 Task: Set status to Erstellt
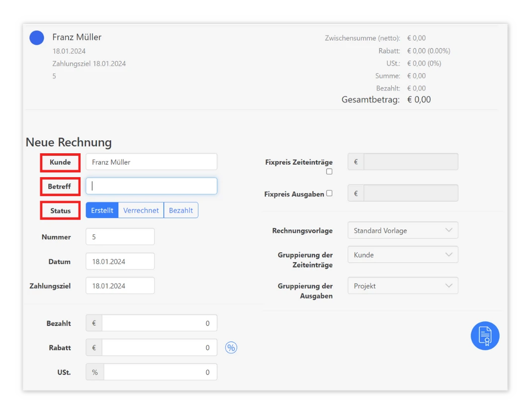click(x=102, y=210)
